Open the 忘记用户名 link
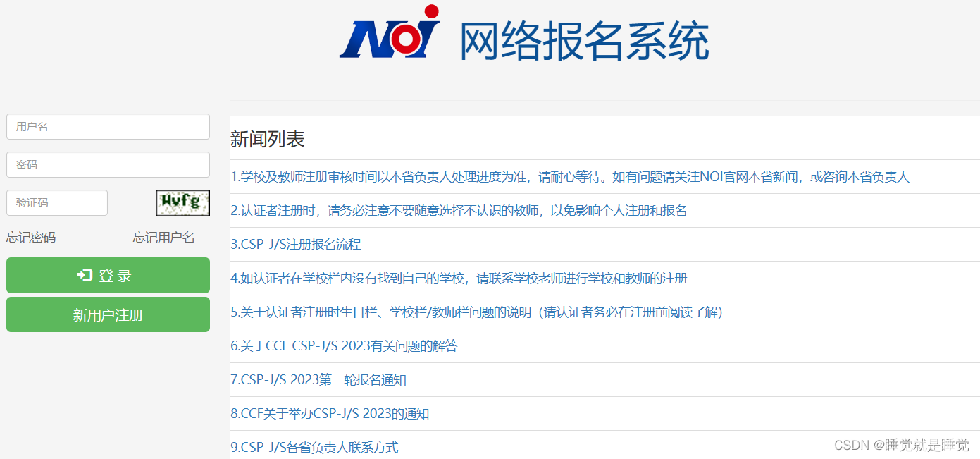The image size is (980, 459). pyautogui.click(x=164, y=238)
